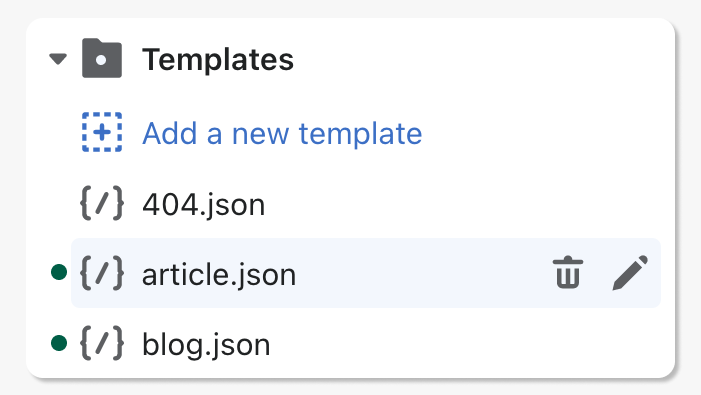Click the curly-brace file icon of article.json

coord(102,273)
